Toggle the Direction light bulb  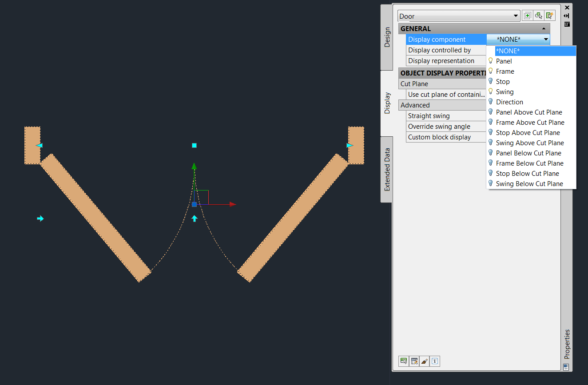tap(491, 102)
